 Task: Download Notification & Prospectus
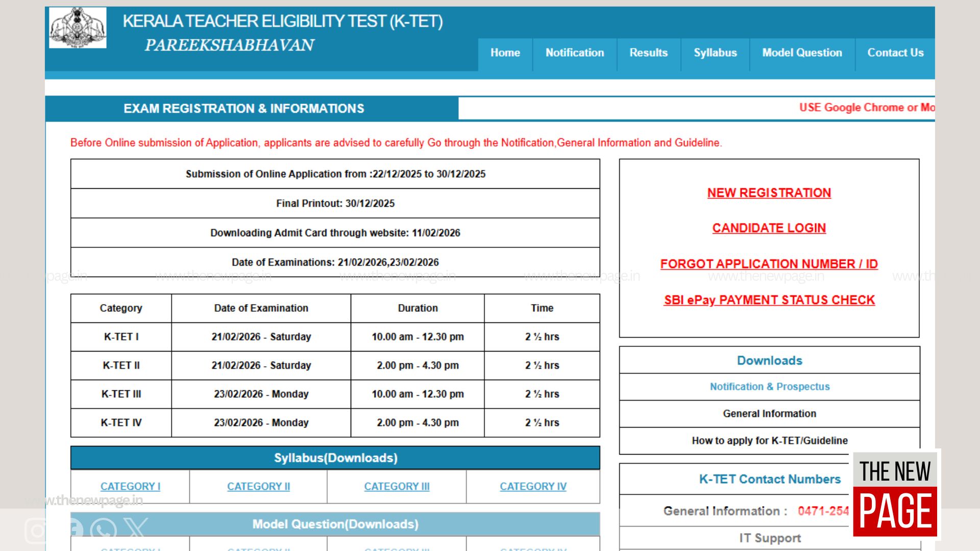click(x=769, y=387)
